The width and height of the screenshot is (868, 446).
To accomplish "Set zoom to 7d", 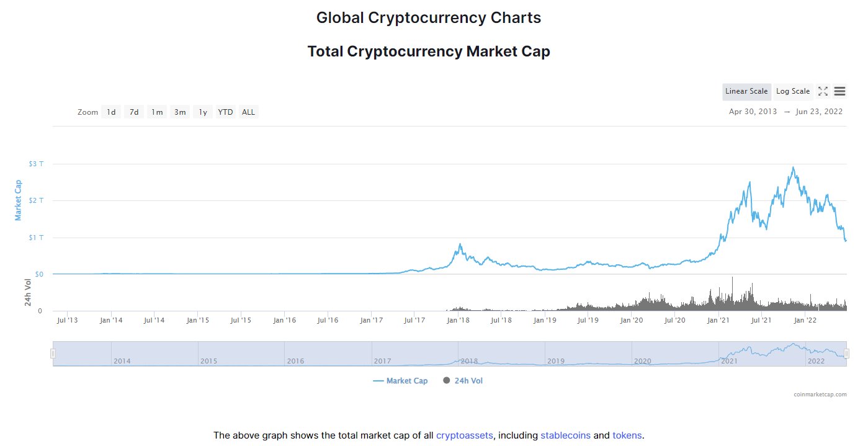I will tap(134, 112).
